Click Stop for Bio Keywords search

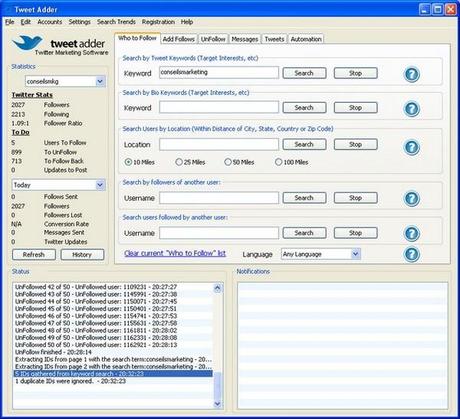click(x=356, y=108)
